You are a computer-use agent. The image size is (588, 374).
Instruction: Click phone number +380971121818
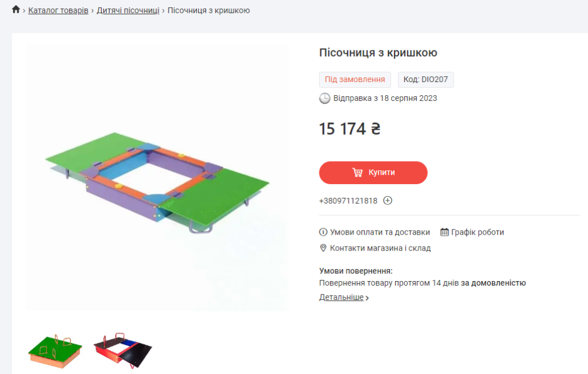click(348, 201)
